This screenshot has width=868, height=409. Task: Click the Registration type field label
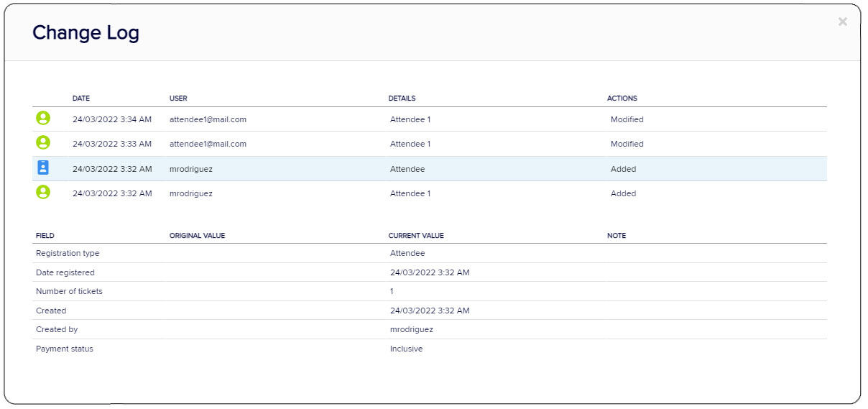pyautogui.click(x=68, y=253)
